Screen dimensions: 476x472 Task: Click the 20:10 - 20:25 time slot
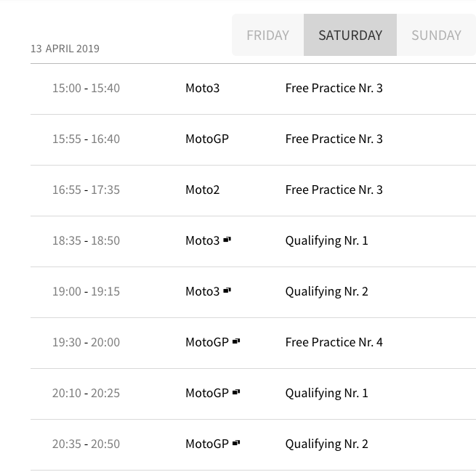click(x=86, y=393)
